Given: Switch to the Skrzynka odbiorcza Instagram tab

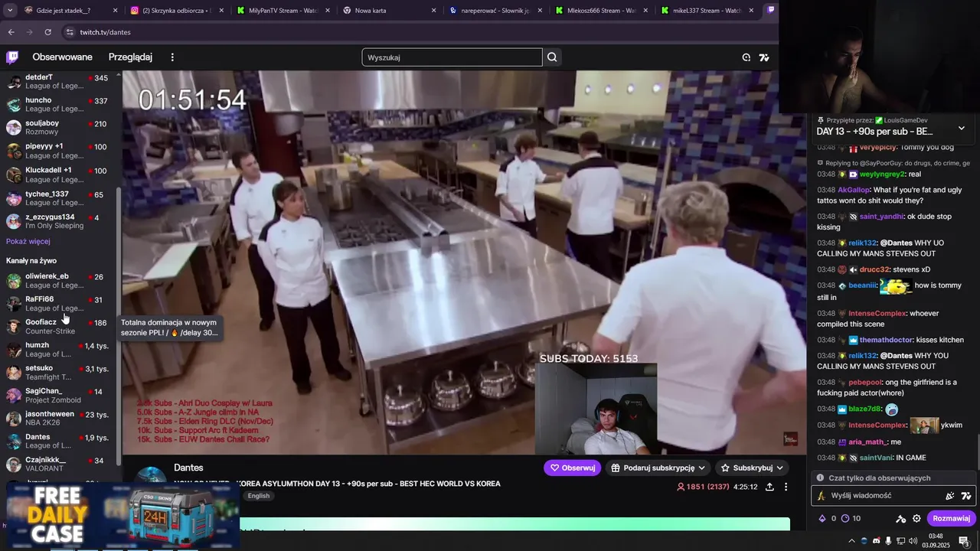Looking at the screenshot, I should point(178,10).
